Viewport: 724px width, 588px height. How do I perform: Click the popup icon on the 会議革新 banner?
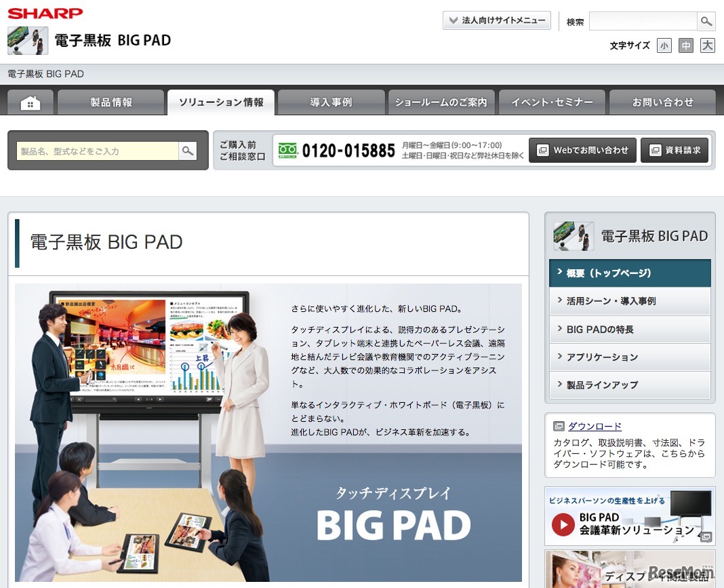pos(706,536)
